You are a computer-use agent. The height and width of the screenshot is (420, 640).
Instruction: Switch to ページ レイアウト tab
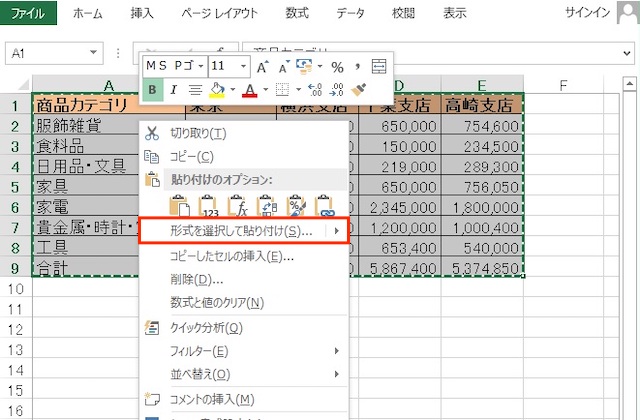tap(220, 13)
